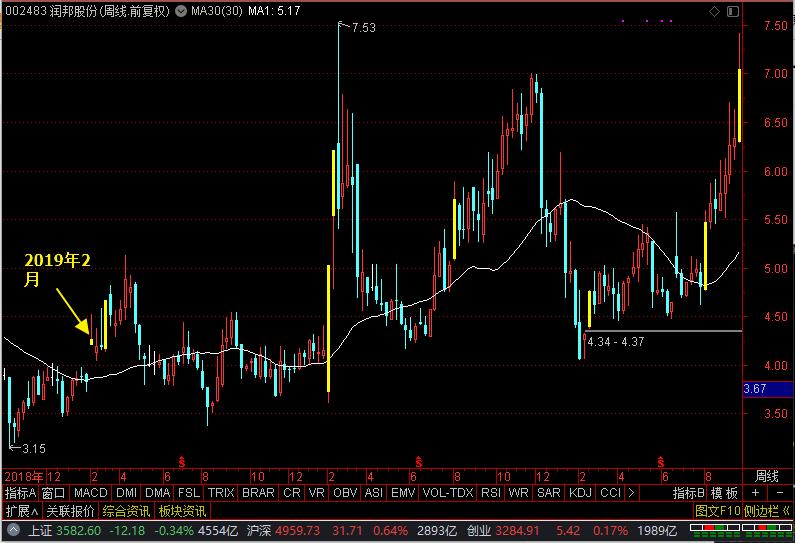Select the OBV indicator tab
This screenshot has width=795, height=543.
345,493
